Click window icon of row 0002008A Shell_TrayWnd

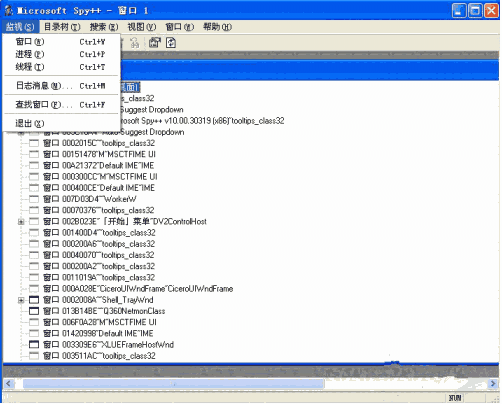click(x=34, y=300)
